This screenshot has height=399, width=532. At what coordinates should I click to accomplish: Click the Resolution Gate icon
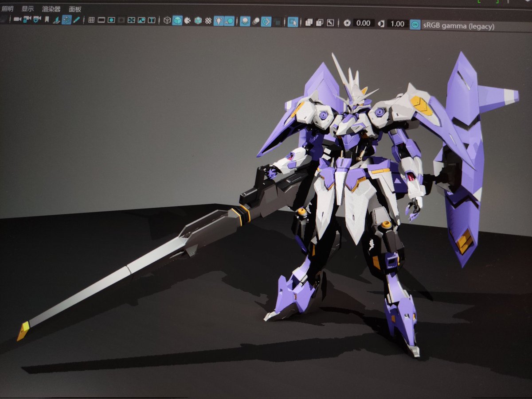pyautogui.click(x=111, y=20)
